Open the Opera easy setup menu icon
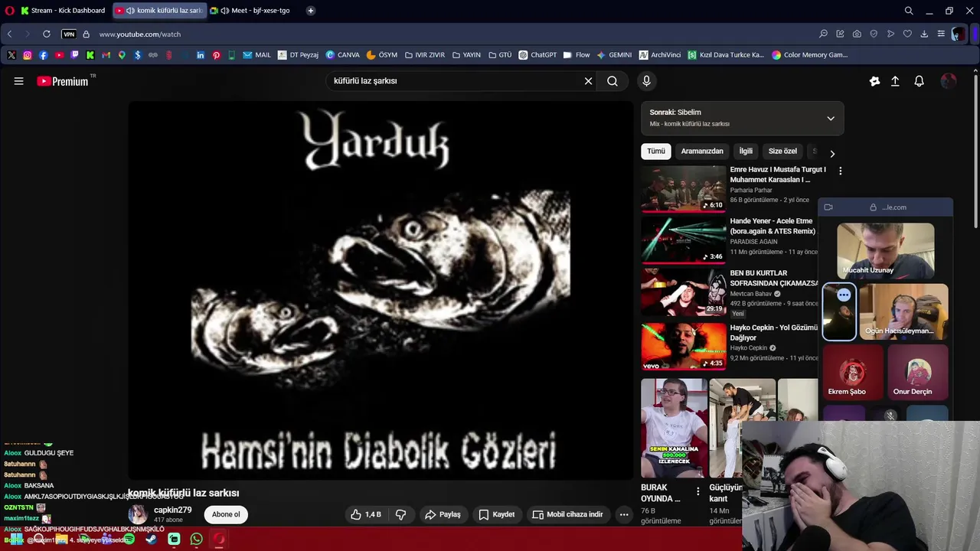This screenshot has height=551, width=980. tap(941, 34)
